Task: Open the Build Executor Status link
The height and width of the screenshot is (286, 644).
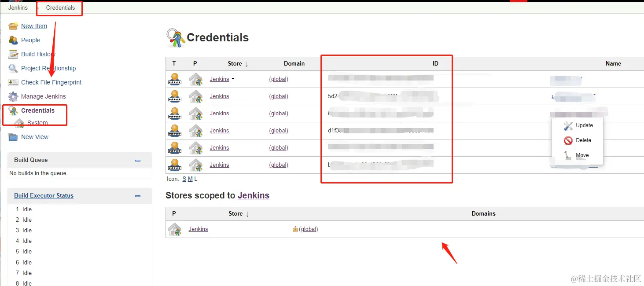Action: click(x=44, y=196)
